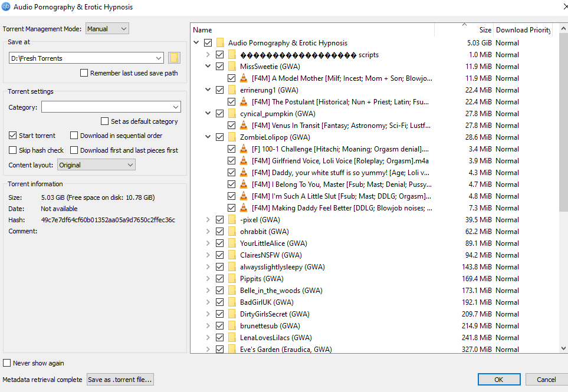Uncheck the Start torrent option
This screenshot has height=392, width=568.
pyautogui.click(x=12, y=136)
